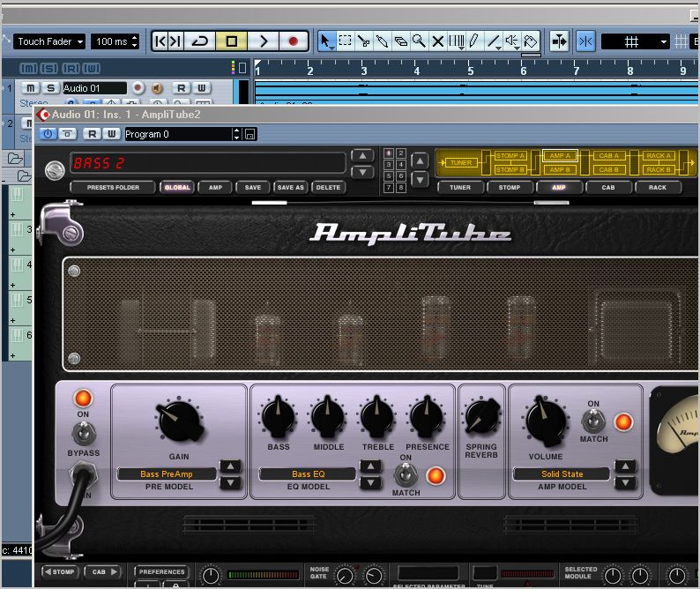Click the SAVE AS preset button
Screen dimensions: 700x589
click(290, 187)
